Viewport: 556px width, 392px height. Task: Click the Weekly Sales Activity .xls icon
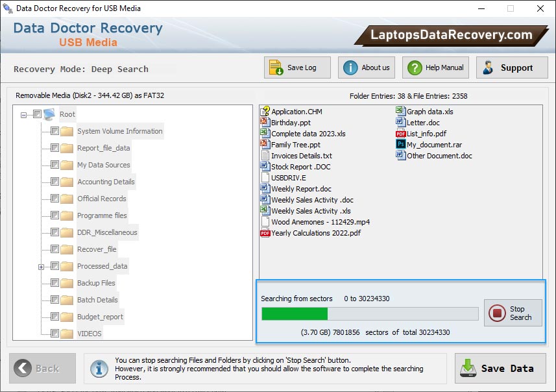(x=265, y=210)
